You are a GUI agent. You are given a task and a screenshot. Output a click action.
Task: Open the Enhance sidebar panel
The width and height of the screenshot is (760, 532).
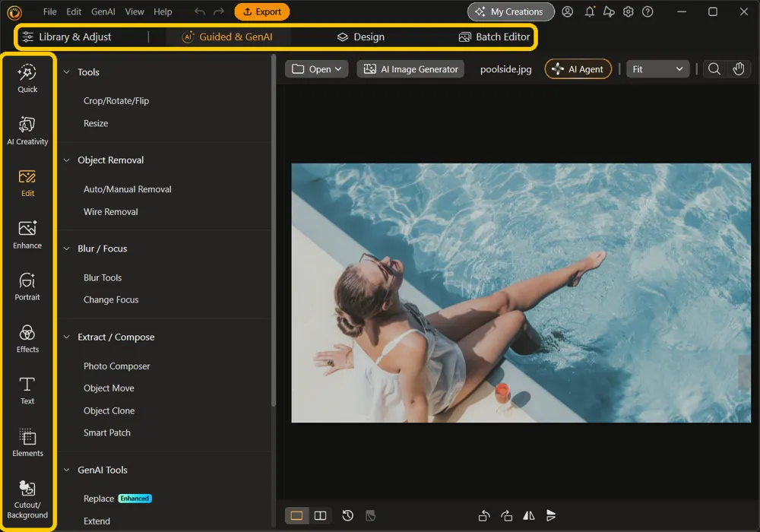(x=27, y=235)
